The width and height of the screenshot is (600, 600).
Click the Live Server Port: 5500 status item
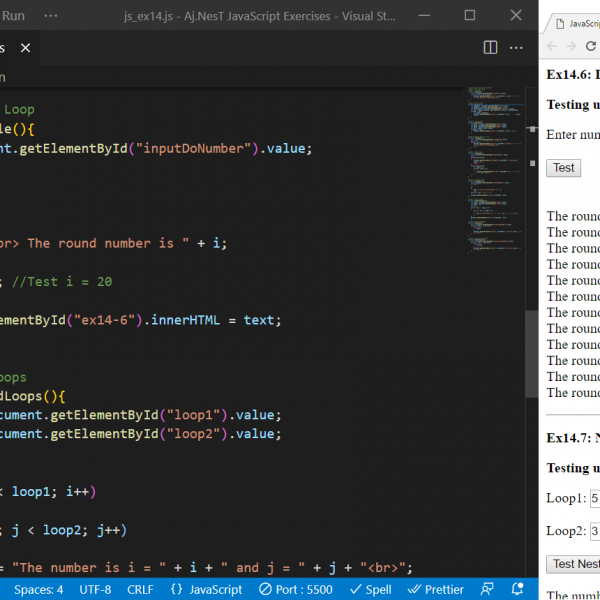coord(295,589)
